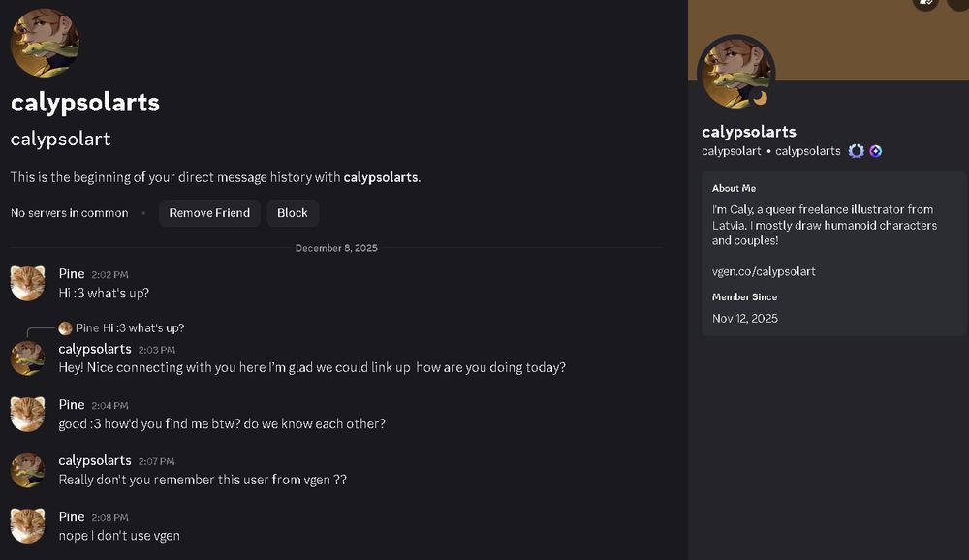969x560 pixels.
Task: Click the friend status icon on the profile banner
Action: [x=925, y=3]
